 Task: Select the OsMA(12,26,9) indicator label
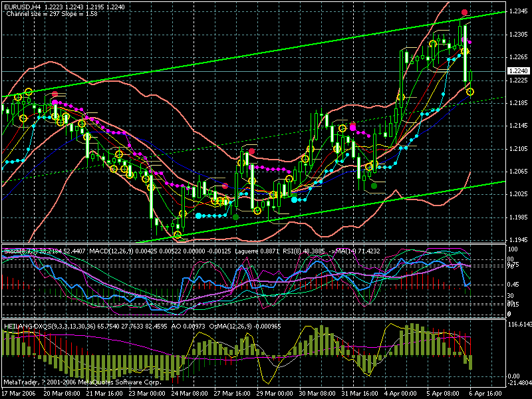pos(245,327)
